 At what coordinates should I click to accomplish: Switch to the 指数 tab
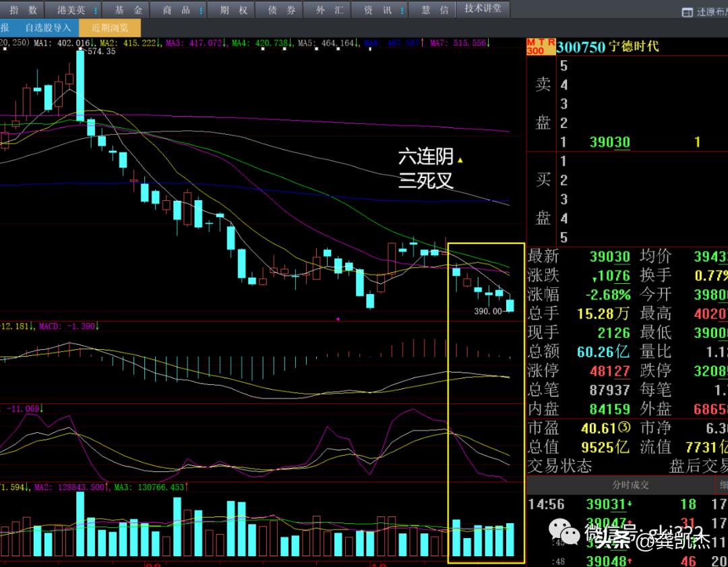pyautogui.click(x=23, y=9)
